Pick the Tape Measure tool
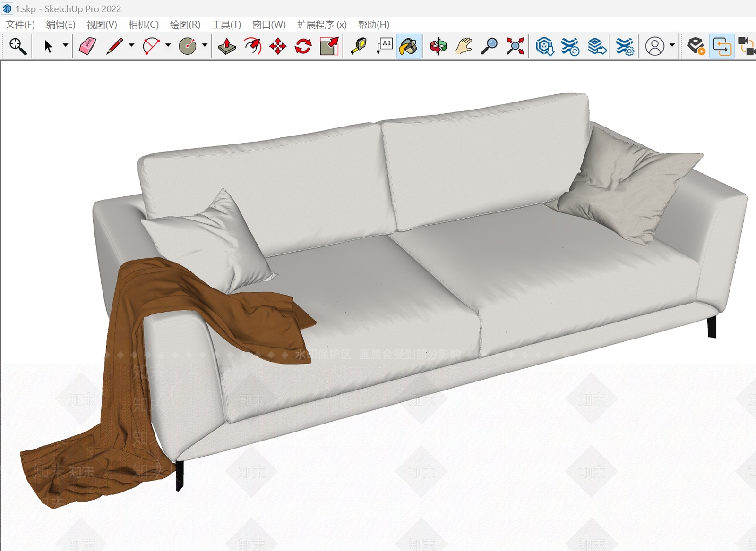 click(359, 46)
